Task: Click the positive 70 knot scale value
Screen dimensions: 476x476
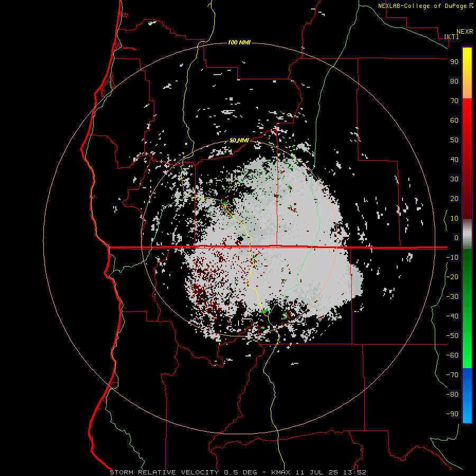Action: click(x=454, y=101)
